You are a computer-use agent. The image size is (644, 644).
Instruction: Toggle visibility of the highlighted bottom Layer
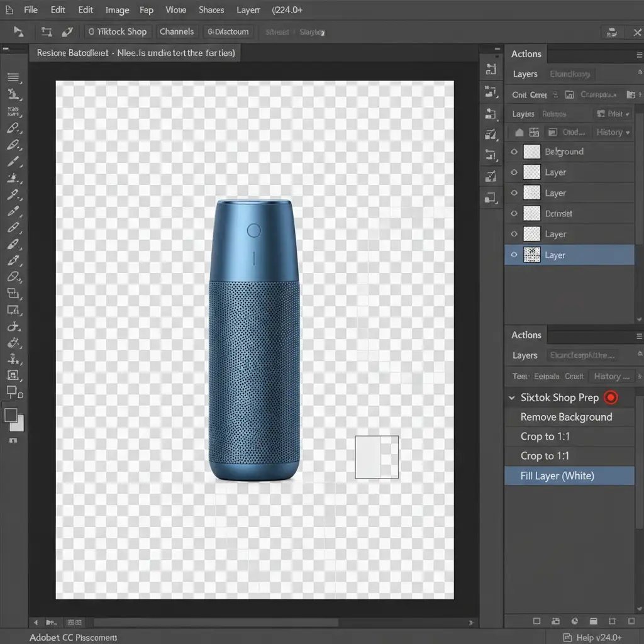point(514,255)
